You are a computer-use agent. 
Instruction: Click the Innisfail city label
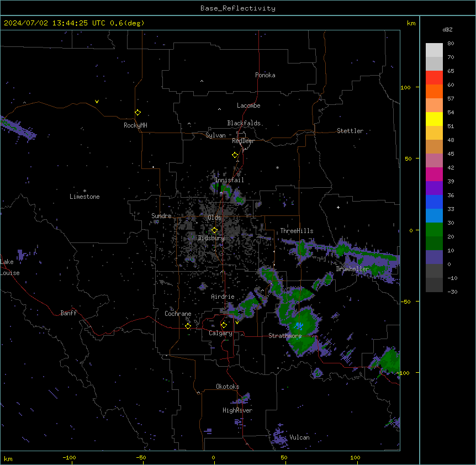click(229, 180)
